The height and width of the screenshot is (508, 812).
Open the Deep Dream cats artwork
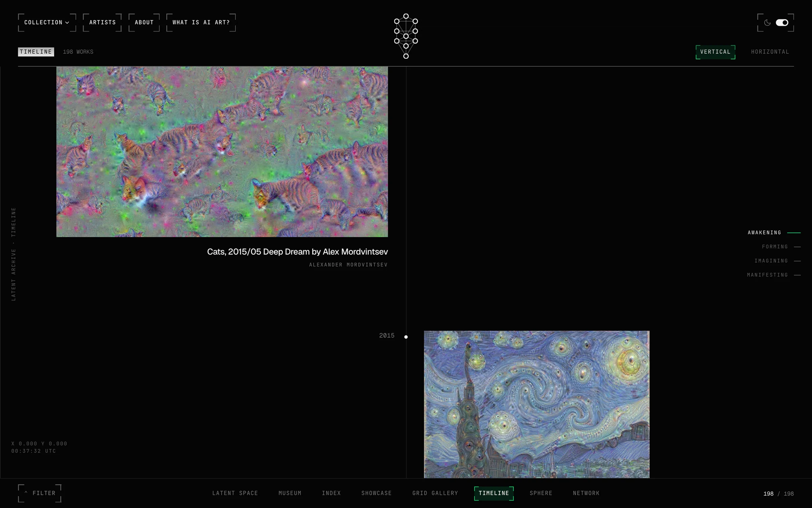point(222,152)
